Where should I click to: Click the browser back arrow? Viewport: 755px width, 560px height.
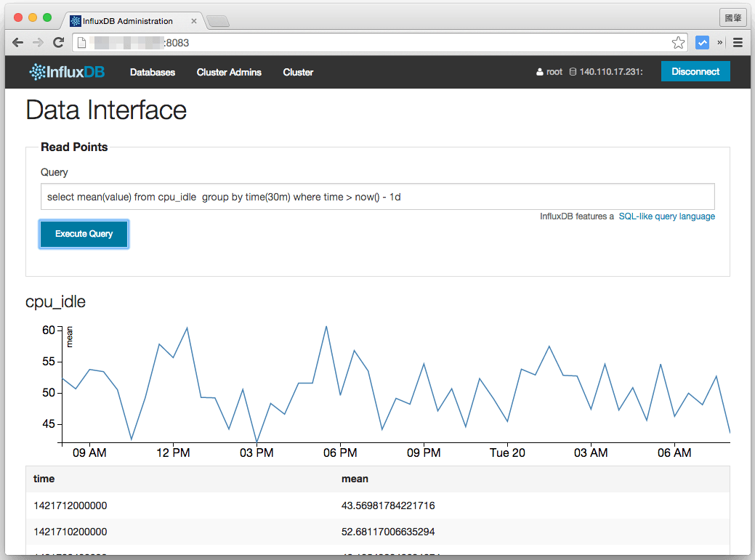(x=17, y=42)
